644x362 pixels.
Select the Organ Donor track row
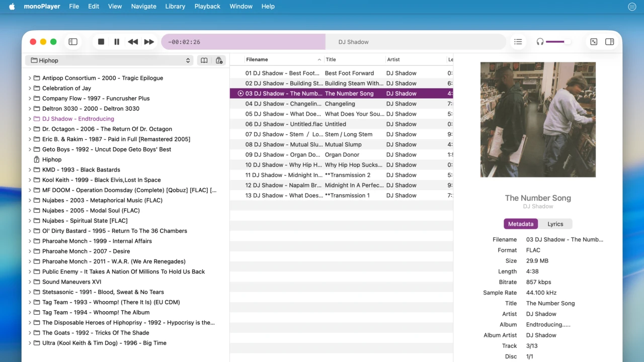(x=341, y=155)
